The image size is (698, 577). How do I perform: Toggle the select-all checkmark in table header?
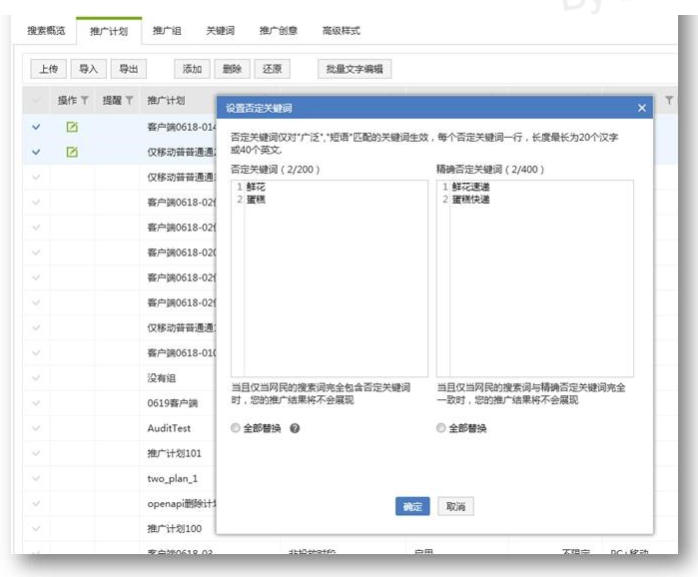[36, 101]
